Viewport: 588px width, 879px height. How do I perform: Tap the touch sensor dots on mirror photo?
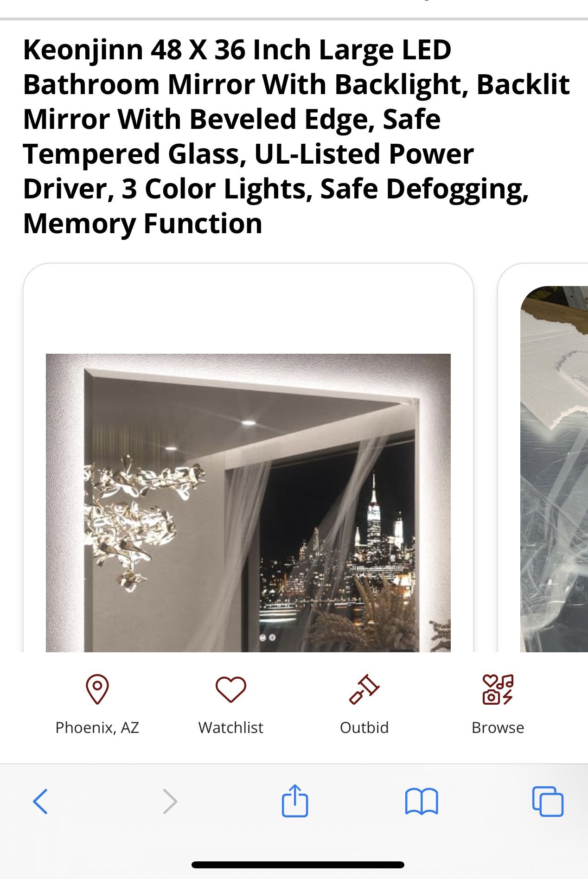(268, 637)
